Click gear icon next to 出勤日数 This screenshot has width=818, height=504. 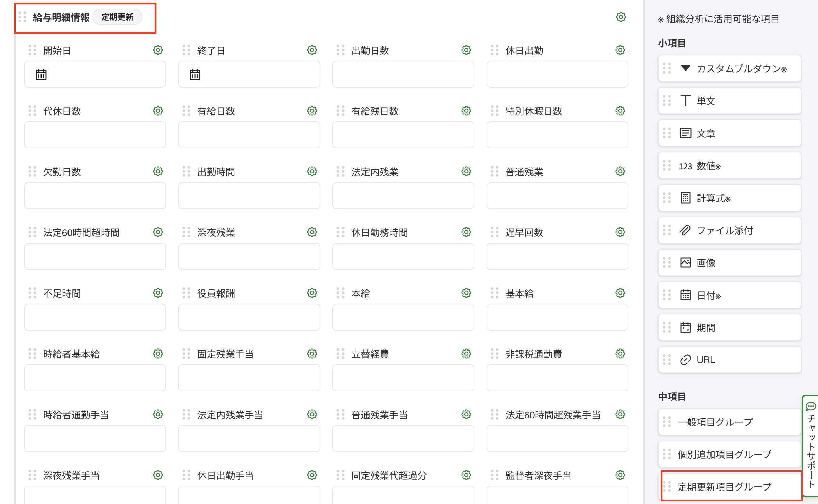pyautogui.click(x=466, y=50)
